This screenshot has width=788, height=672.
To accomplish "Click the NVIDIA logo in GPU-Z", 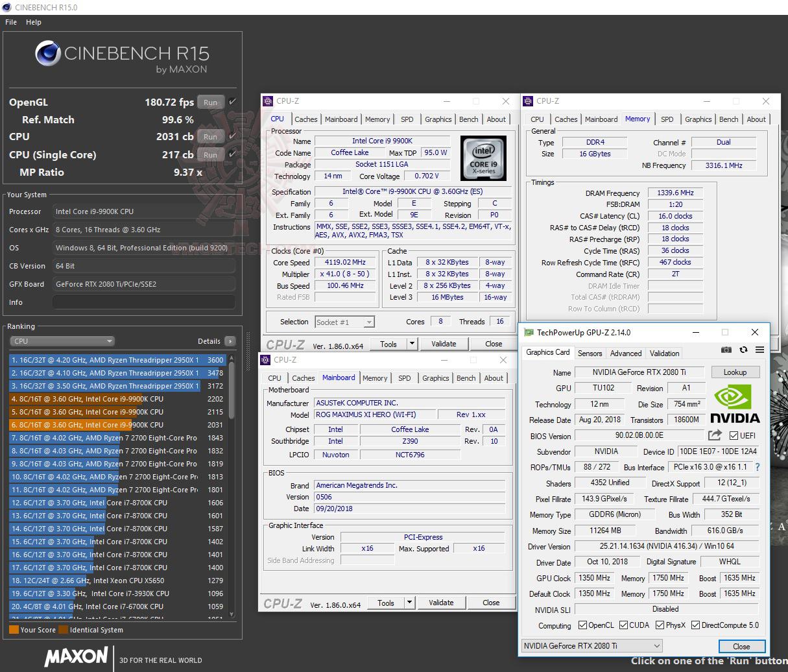I will click(x=734, y=404).
